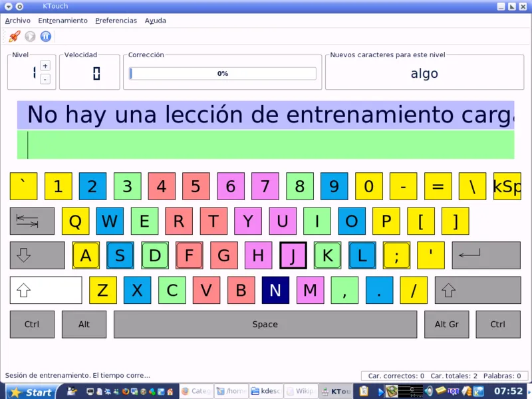
Task: Open the Ayuda menu
Action: 155,20
